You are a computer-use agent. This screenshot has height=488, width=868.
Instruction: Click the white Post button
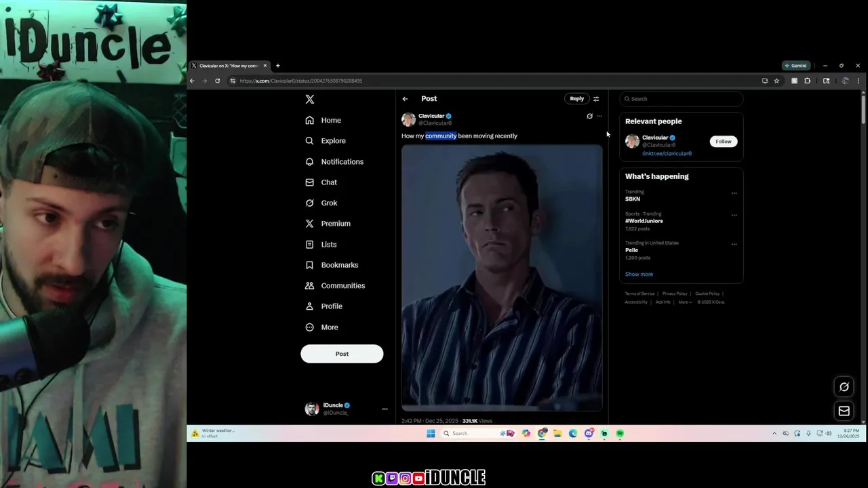(342, 354)
